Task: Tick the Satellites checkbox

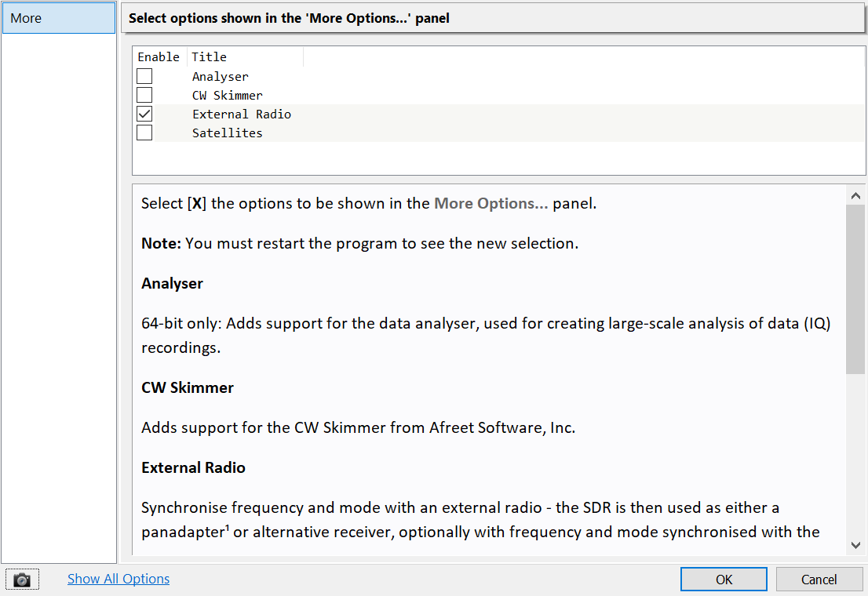Action: click(144, 133)
